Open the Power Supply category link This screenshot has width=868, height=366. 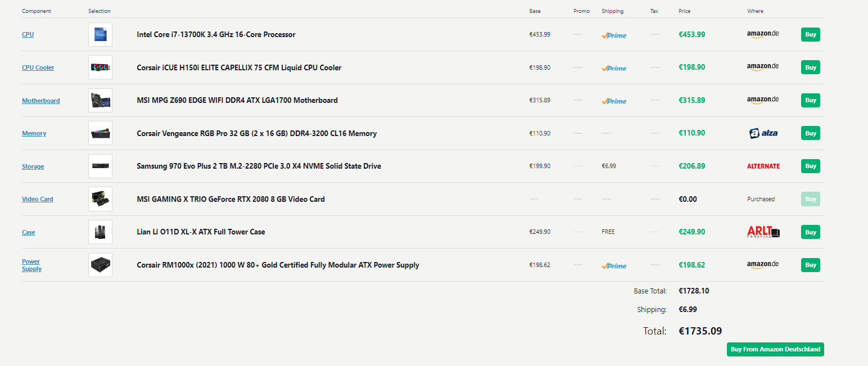click(31, 265)
